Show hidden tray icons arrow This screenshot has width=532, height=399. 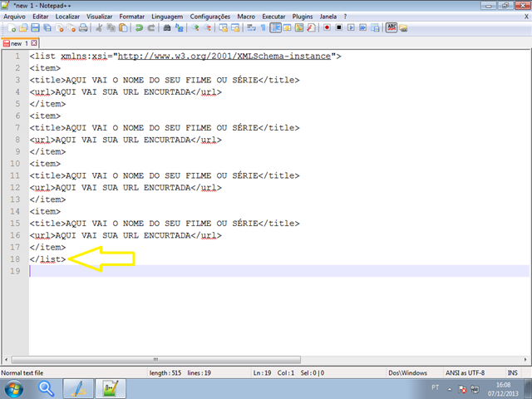(450, 389)
